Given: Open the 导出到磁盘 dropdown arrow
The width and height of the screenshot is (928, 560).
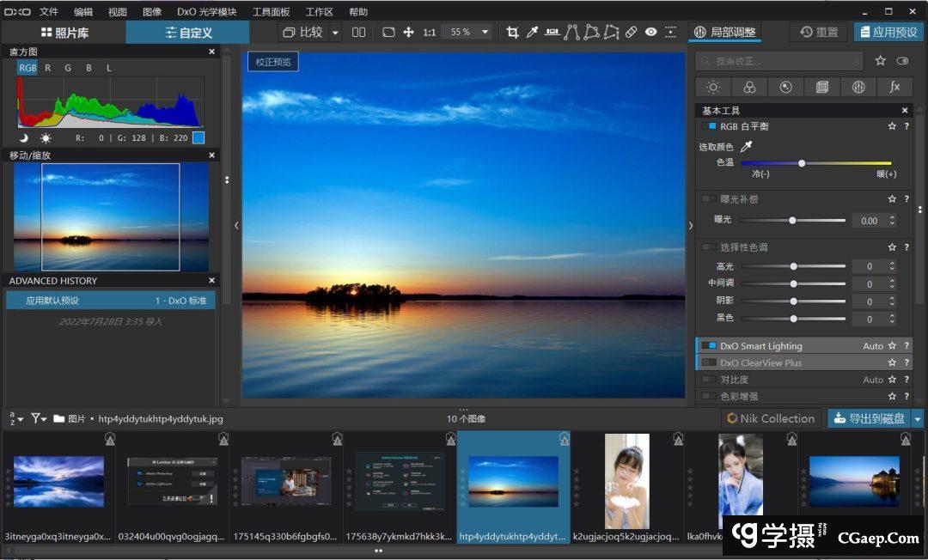Looking at the screenshot, I should point(918,418).
